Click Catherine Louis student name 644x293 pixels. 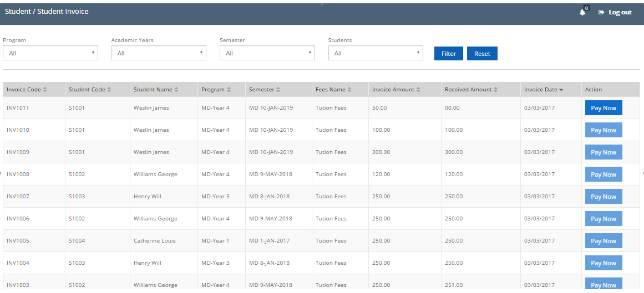154,241
